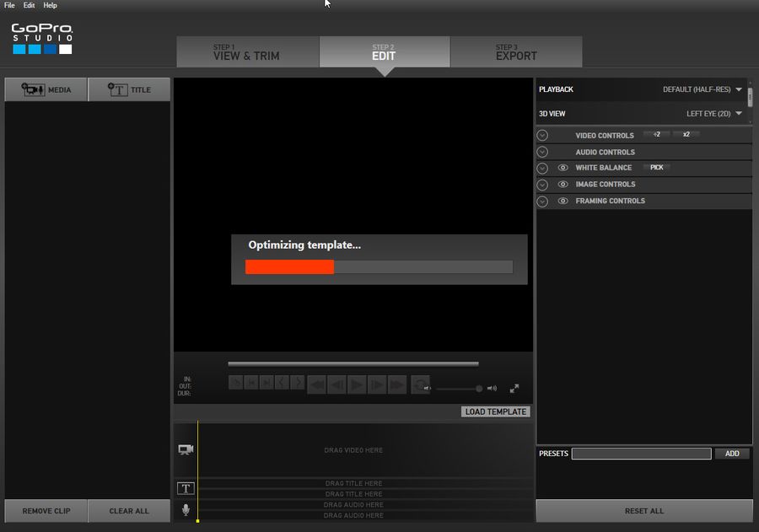The image size is (759, 532).
Task: Click the title track T icon
Action: (185, 488)
